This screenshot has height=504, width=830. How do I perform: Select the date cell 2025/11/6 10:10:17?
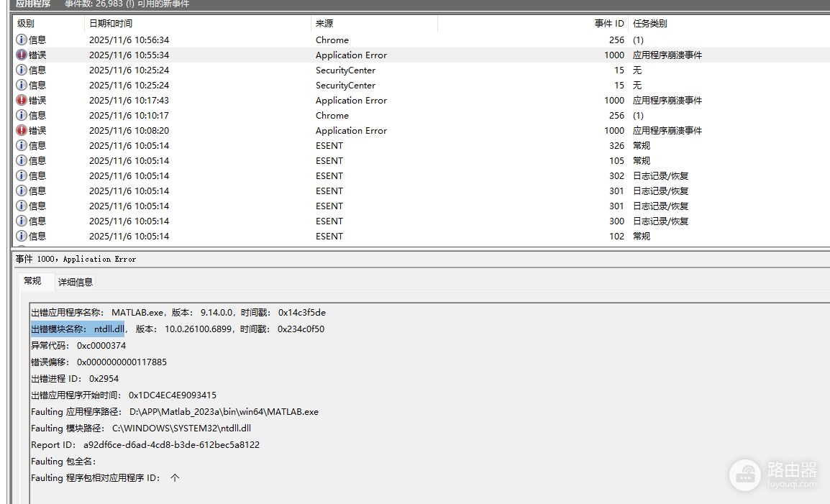pyautogui.click(x=129, y=116)
